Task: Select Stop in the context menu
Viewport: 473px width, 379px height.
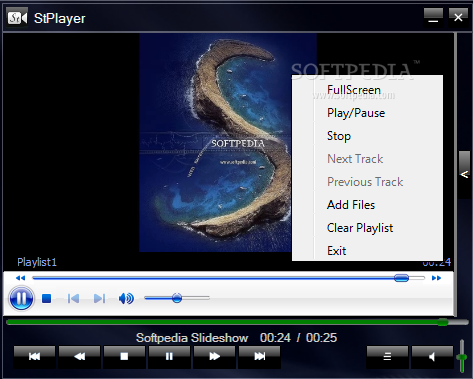Action: [x=367, y=136]
